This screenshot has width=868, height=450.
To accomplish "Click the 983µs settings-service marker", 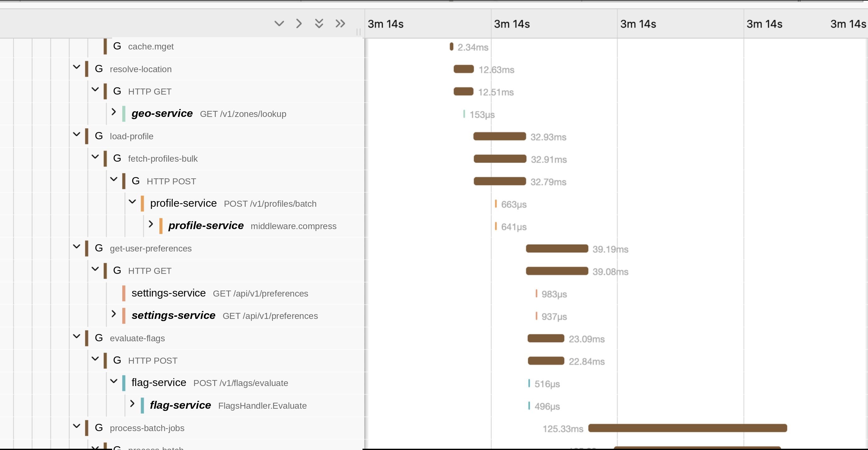I will (536, 293).
